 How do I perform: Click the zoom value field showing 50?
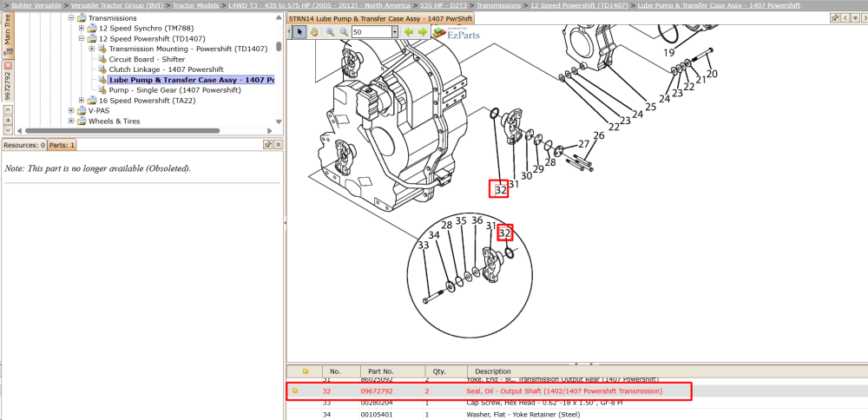coord(372,32)
